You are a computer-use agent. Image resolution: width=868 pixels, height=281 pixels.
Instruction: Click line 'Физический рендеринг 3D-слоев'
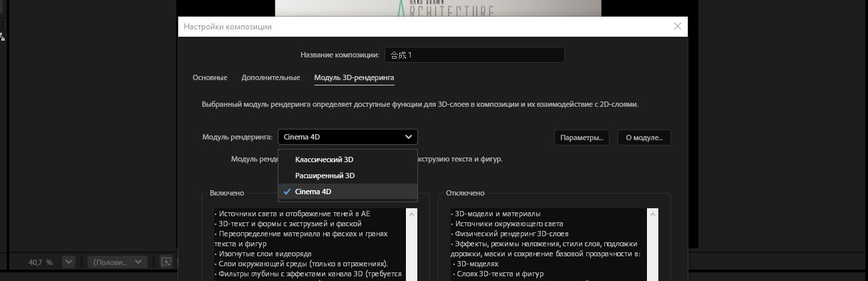point(510,234)
